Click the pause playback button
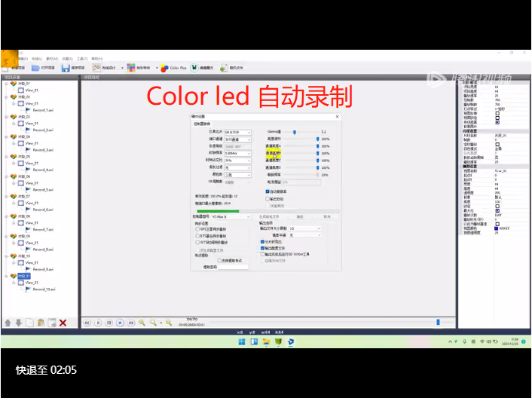The width and height of the screenshot is (532, 398). point(109,323)
